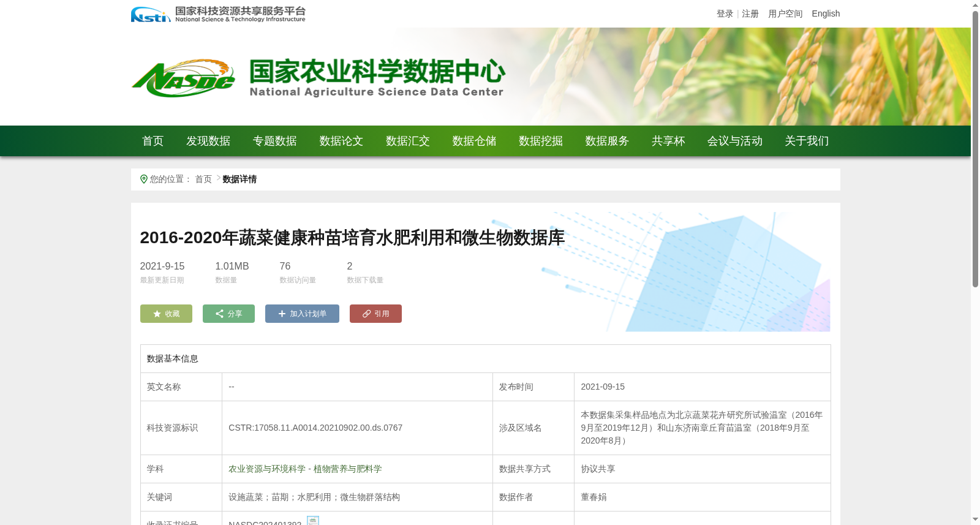The width and height of the screenshot is (980, 525).
Task: Click the author name 董春娟
Action: pos(594,497)
